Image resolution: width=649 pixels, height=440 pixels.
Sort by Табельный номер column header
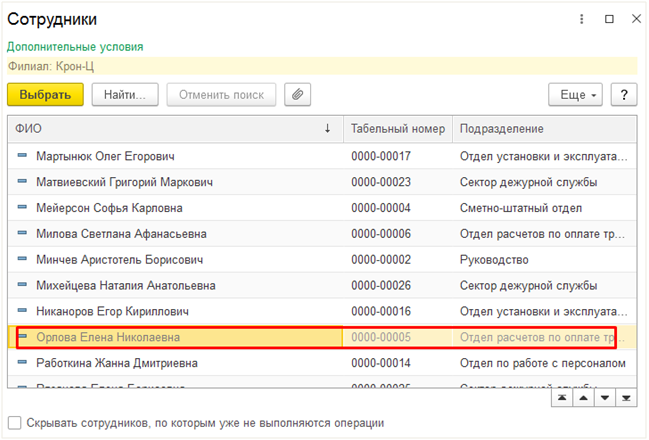pyautogui.click(x=395, y=129)
